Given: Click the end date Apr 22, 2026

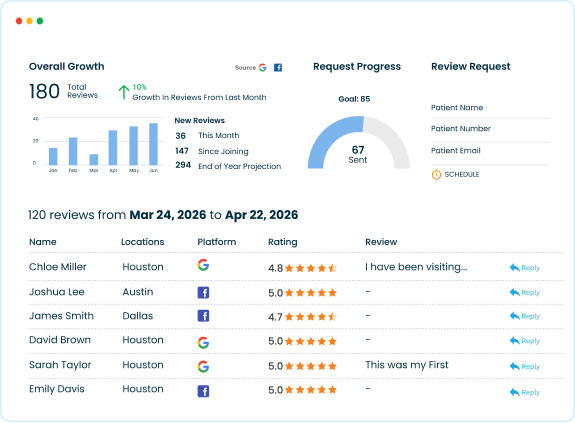Looking at the screenshot, I should [x=261, y=215].
